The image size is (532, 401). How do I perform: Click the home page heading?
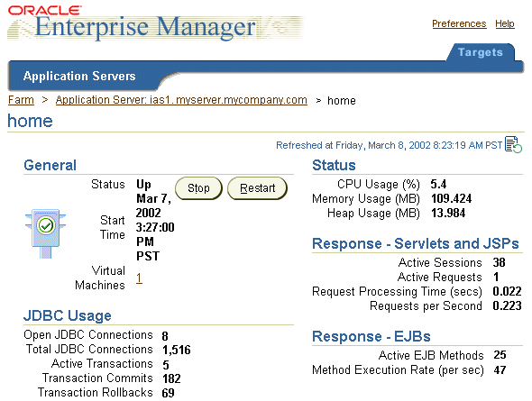pyautogui.click(x=30, y=121)
